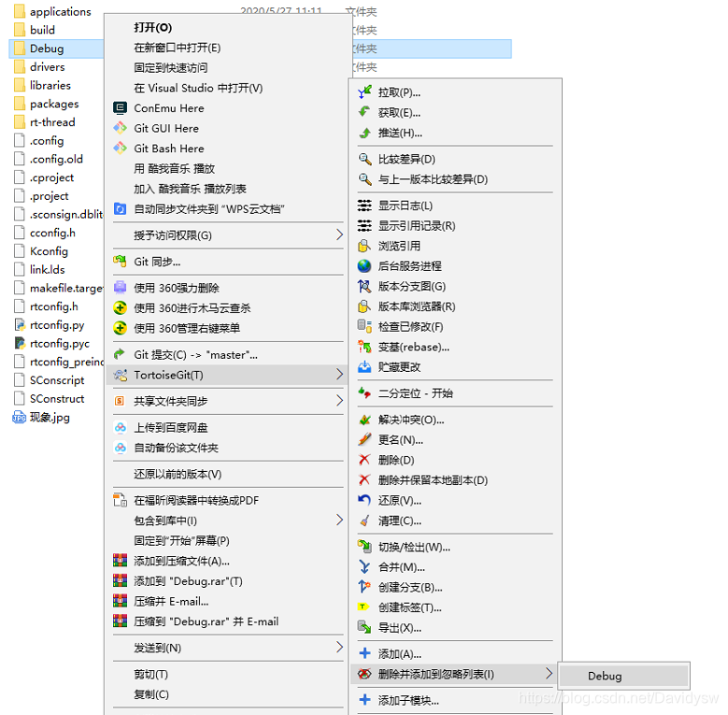Image resolution: width=728 pixels, height=715 pixels.
Task: Select the applications folder in file list
Action: [61, 11]
